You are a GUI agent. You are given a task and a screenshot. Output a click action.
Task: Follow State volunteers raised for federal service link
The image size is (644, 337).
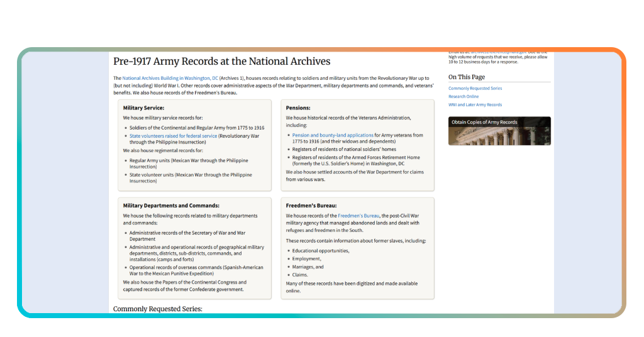click(173, 136)
